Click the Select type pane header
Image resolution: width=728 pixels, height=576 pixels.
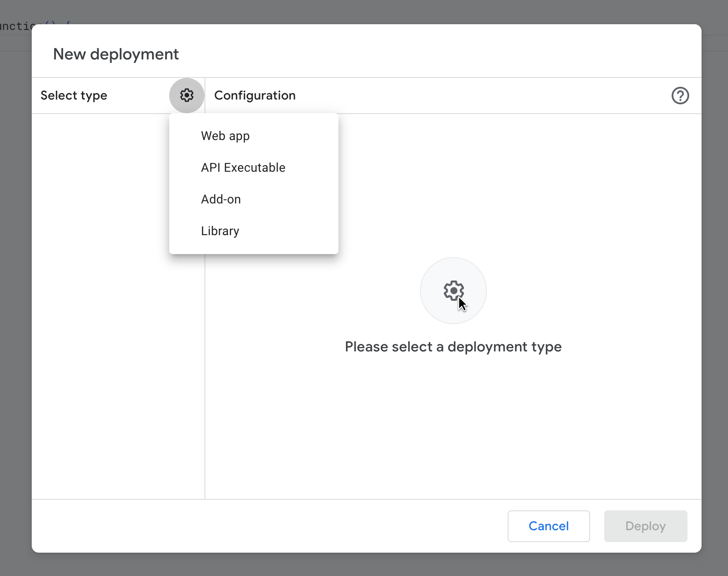point(74,95)
